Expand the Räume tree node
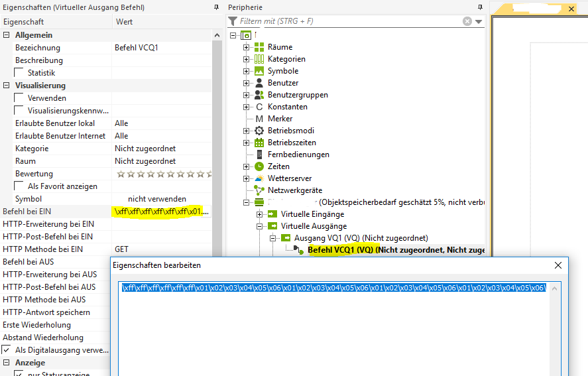The image size is (588, 376). click(246, 47)
